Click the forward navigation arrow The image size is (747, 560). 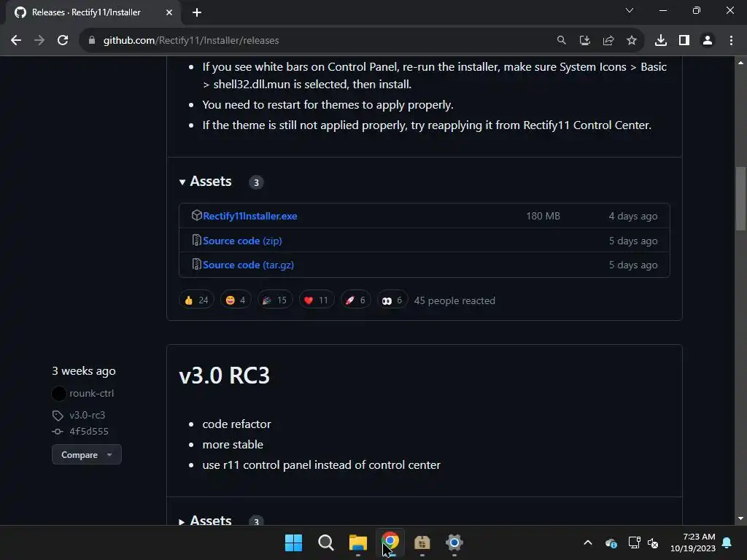point(39,41)
